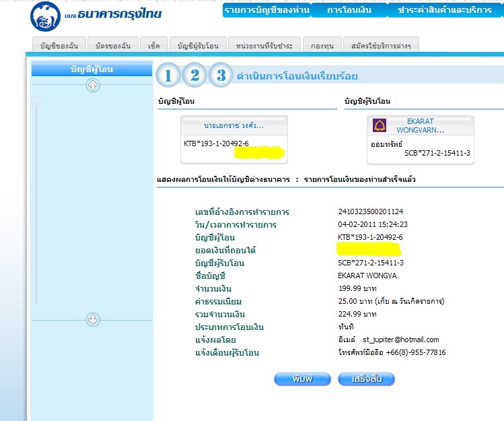Click step 3 circle indicator
Screen dimensions: 504x421
221,75
